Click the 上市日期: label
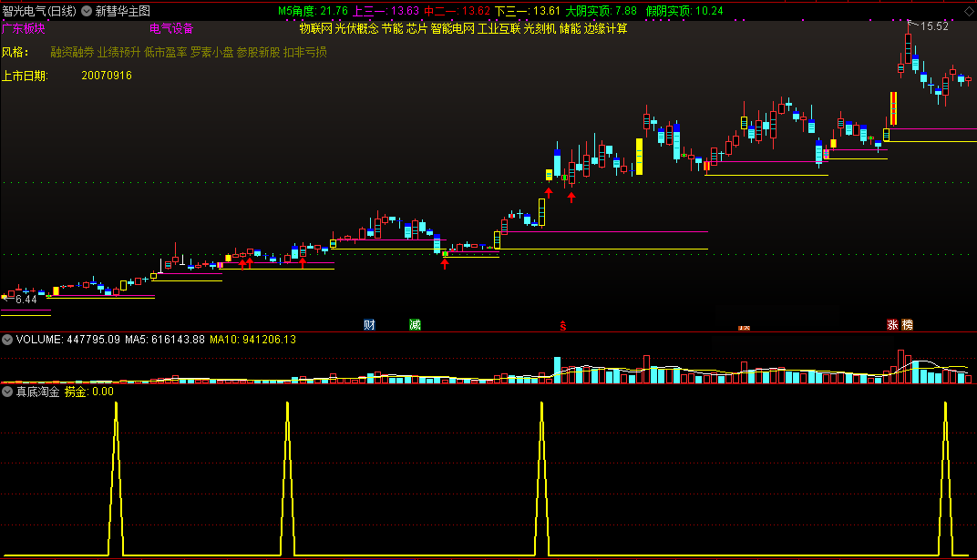This screenshot has width=977, height=560. point(25,76)
